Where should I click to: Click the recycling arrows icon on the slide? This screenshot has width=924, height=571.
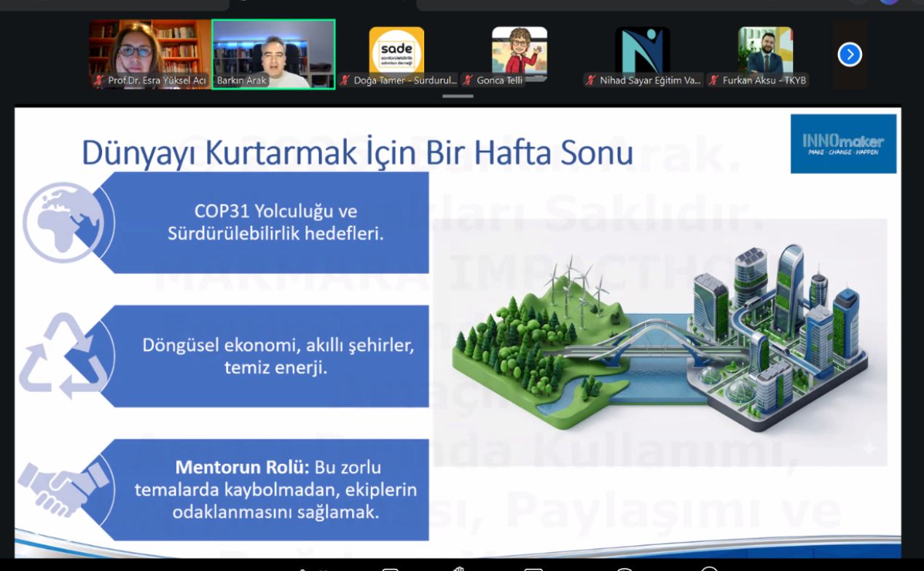coord(61,355)
